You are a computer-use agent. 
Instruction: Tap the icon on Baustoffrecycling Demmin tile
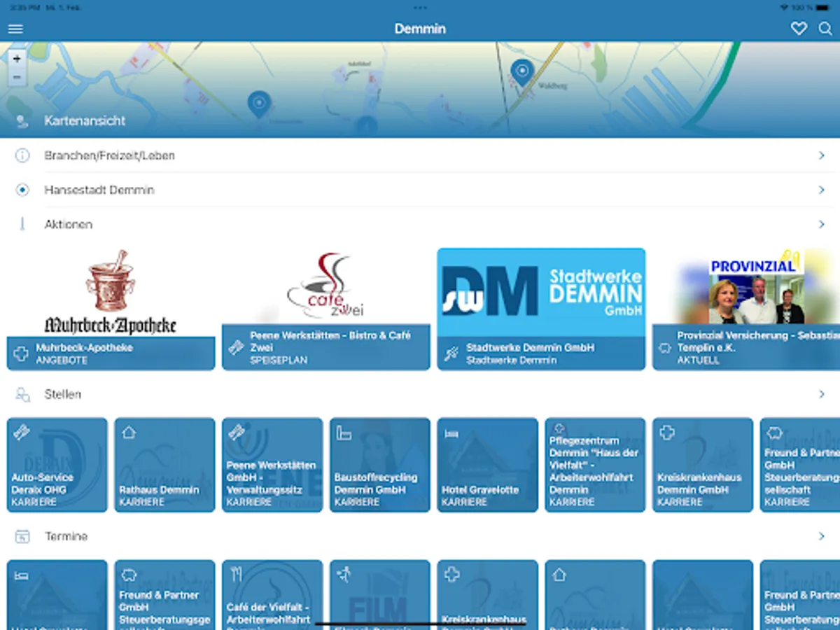click(x=344, y=433)
